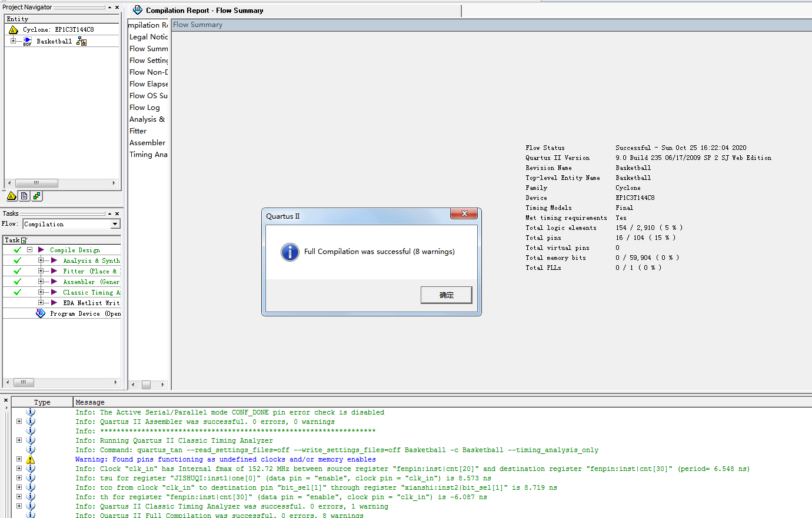Close the Quartus II dialog
Image resolution: width=812 pixels, height=518 pixels.
(464, 213)
